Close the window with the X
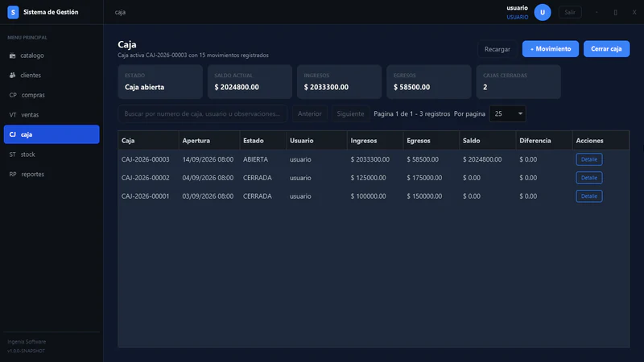644x362 pixels. click(634, 12)
